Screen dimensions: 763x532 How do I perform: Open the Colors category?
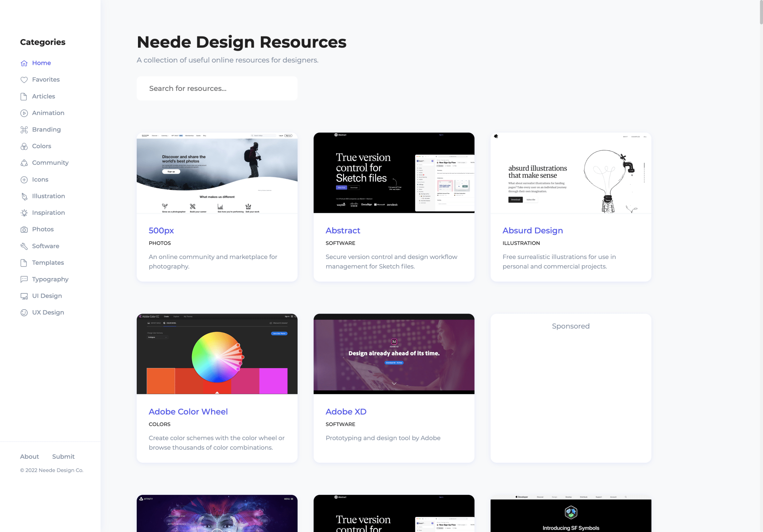coord(42,146)
